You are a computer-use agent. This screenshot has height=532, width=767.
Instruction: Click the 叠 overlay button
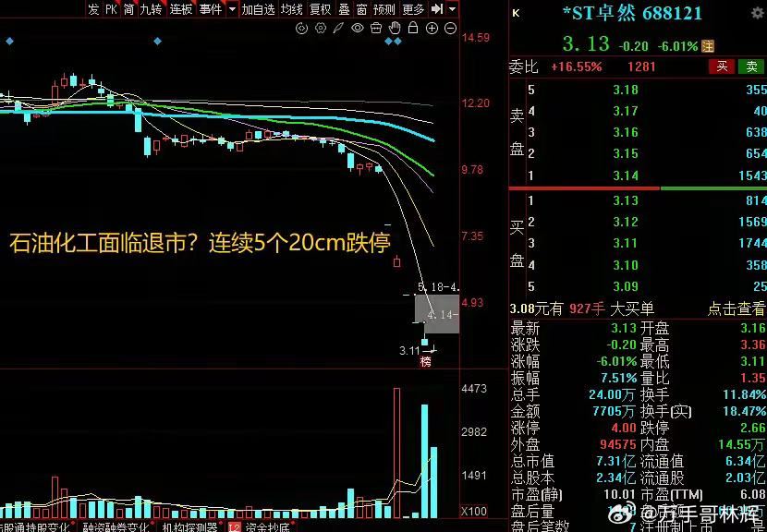coord(344,9)
